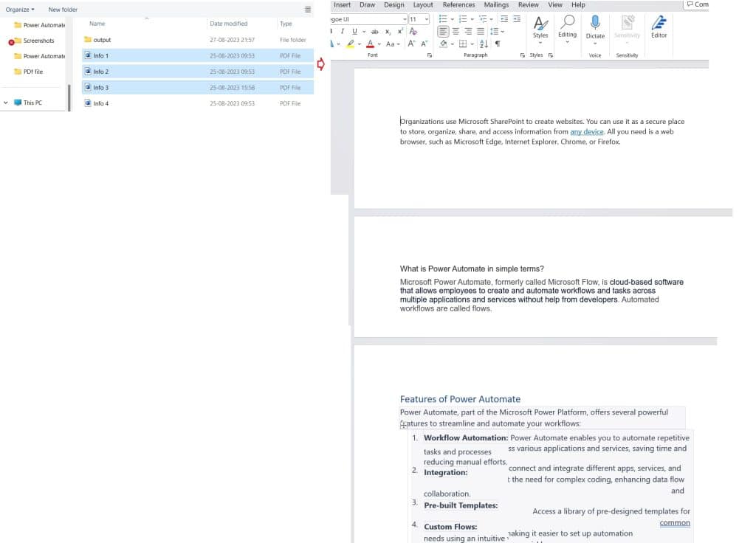Toggle show paragraph marks

[x=498, y=44]
